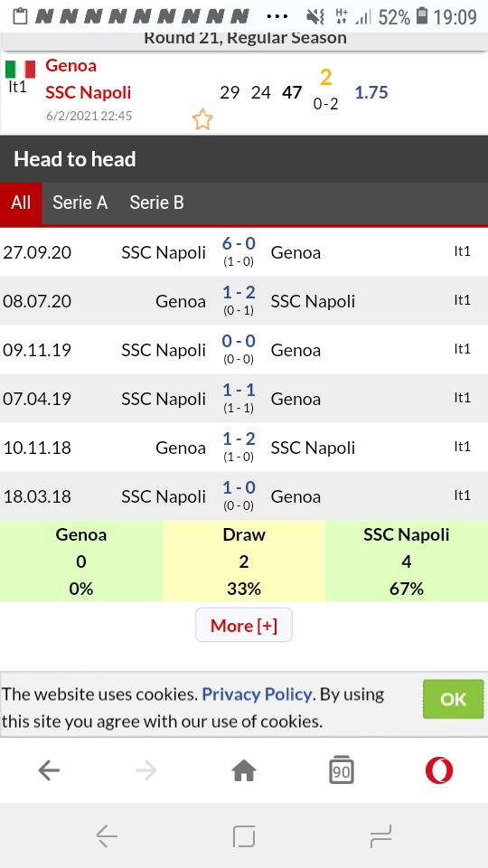Screen dimensions: 488x868
Task: Expand head to head with More [+]
Action: click(x=244, y=626)
